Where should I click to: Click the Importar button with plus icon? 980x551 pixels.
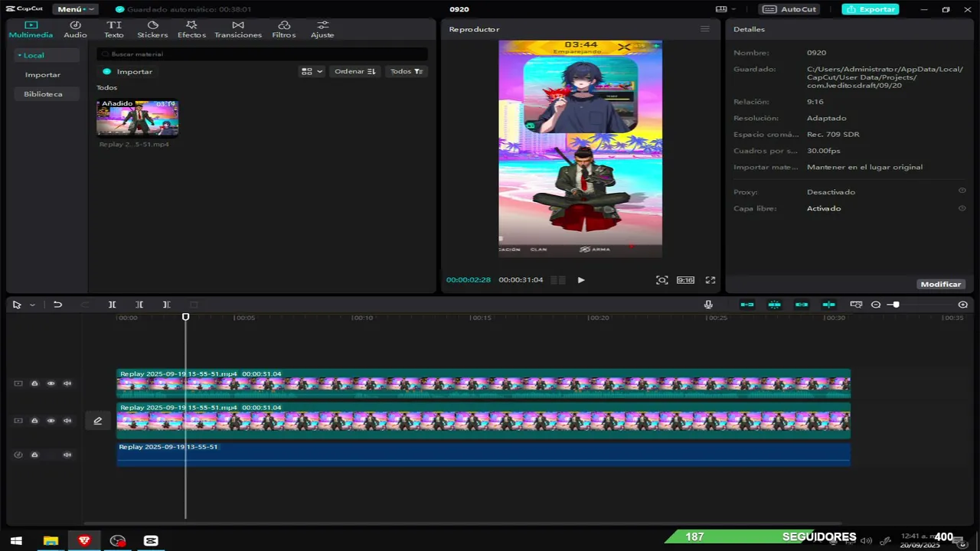point(128,71)
